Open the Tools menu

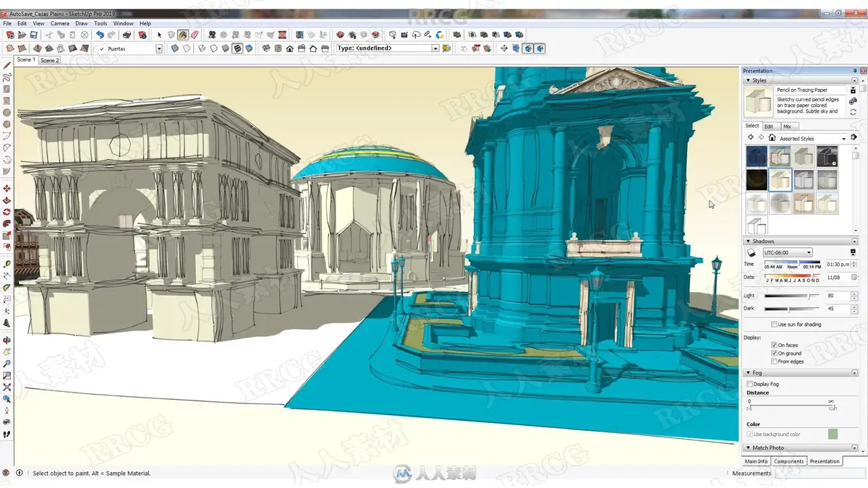pos(100,23)
